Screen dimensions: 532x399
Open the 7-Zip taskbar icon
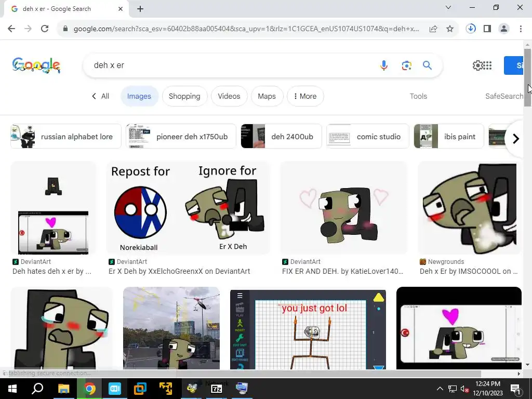pos(216,389)
